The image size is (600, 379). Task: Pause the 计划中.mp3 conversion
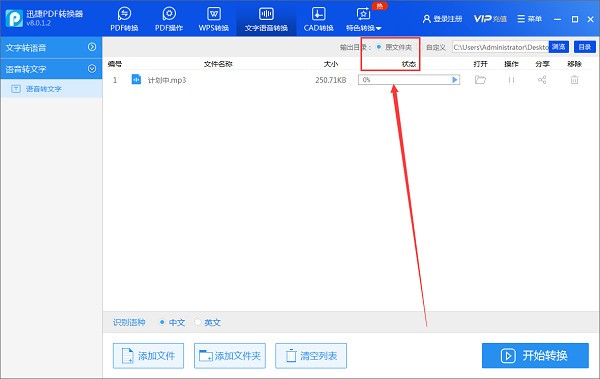tap(511, 80)
